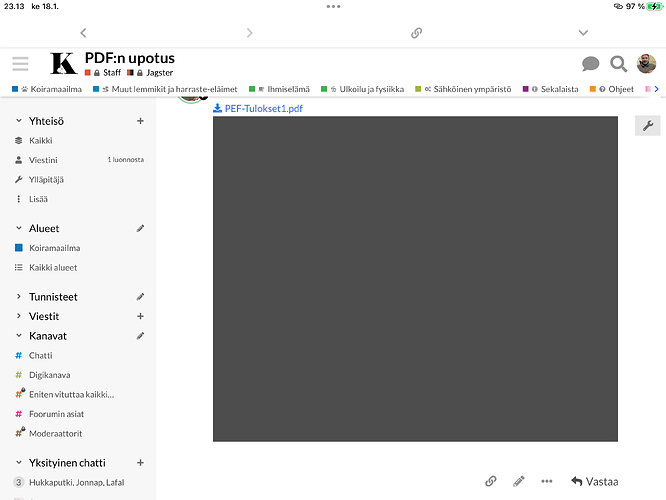Open the Foorumin asiat channel
This screenshot has height=500, width=666.
tap(56, 414)
